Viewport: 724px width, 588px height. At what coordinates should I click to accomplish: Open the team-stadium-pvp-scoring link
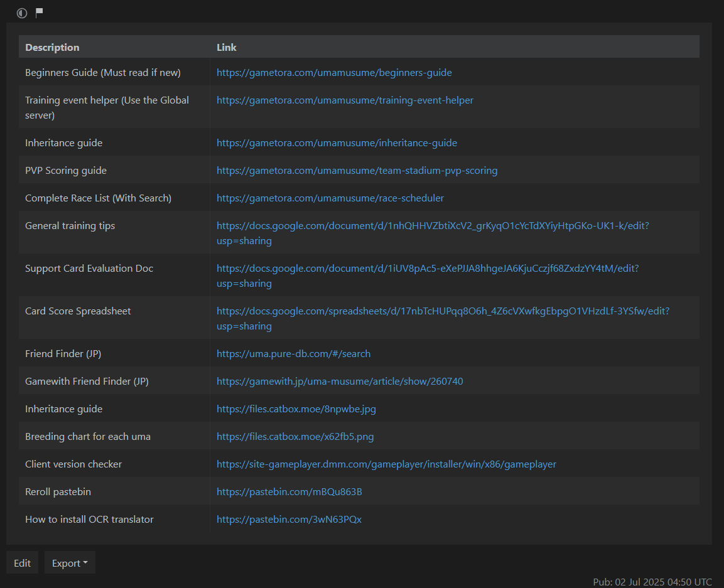point(357,170)
